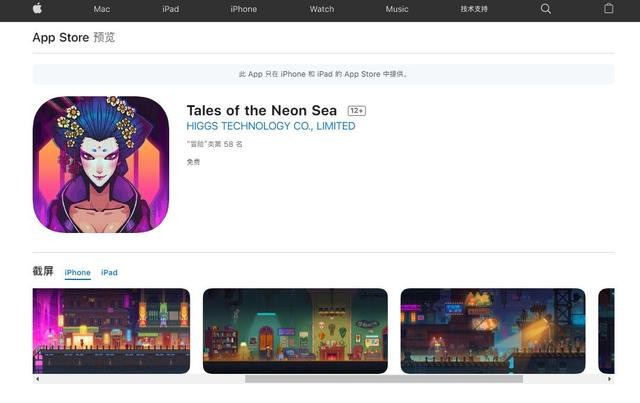This screenshot has height=403, width=640.
Task: Click the screenshot scrollbar left arrow
Action: coord(37,379)
